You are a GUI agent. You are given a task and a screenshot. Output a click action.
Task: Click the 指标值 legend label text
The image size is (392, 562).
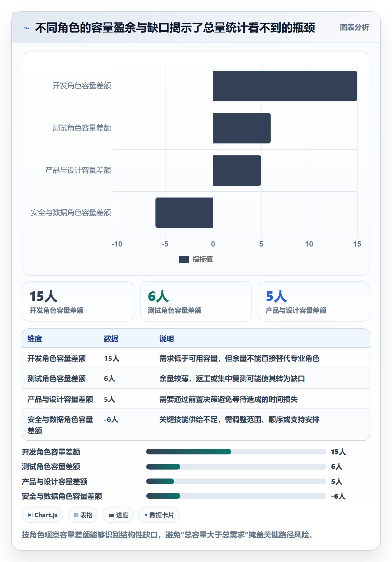pyautogui.click(x=202, y=259)
